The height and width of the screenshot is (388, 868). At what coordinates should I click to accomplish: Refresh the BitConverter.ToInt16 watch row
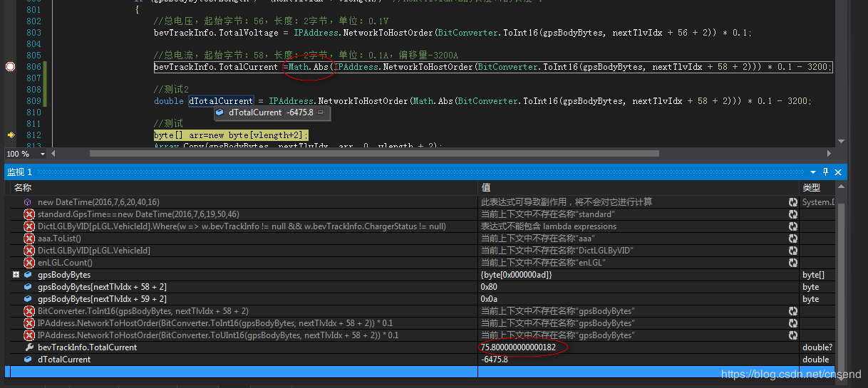point(792,311)
